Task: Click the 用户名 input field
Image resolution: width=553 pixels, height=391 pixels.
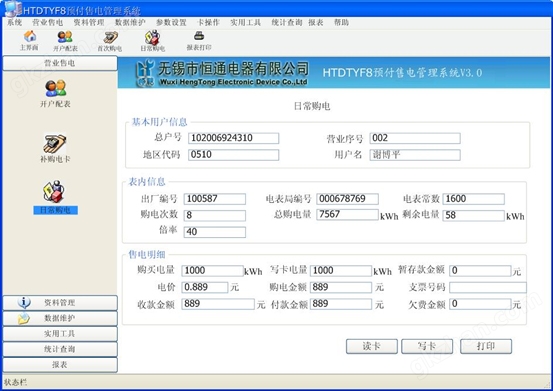Action: pyautogui.click(x=415, y=155)
